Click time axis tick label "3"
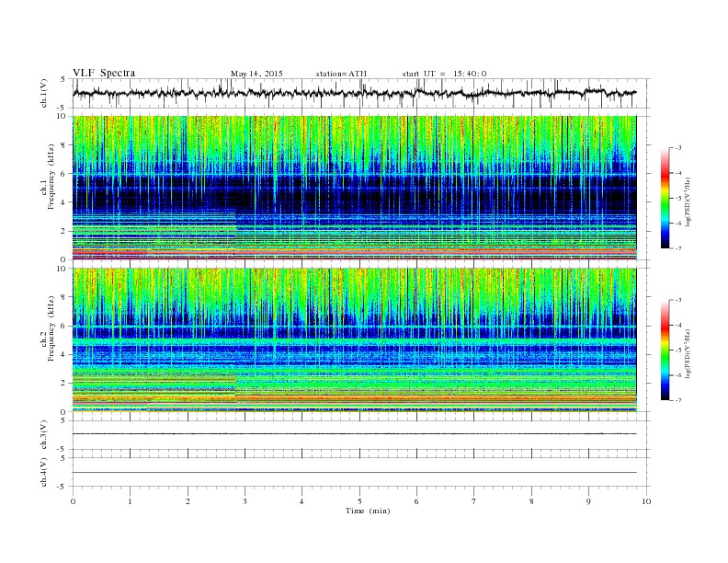Image resolution: width=728 pixels, height=563 pixels. 245,501
